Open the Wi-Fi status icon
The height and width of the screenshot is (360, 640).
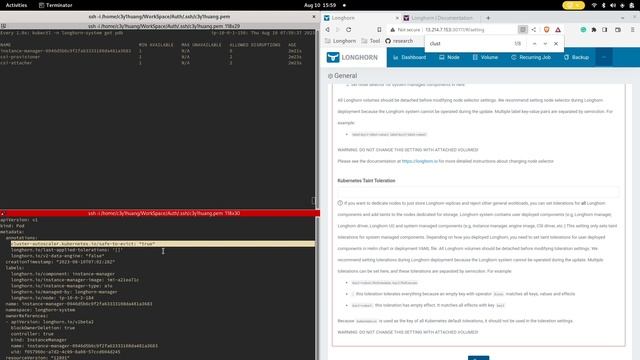594,5
